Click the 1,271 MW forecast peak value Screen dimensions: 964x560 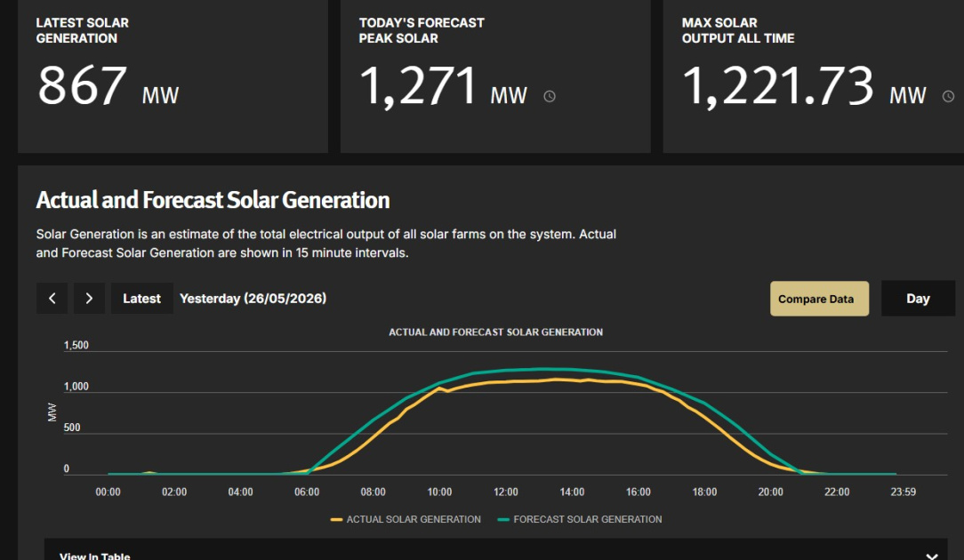443,87
